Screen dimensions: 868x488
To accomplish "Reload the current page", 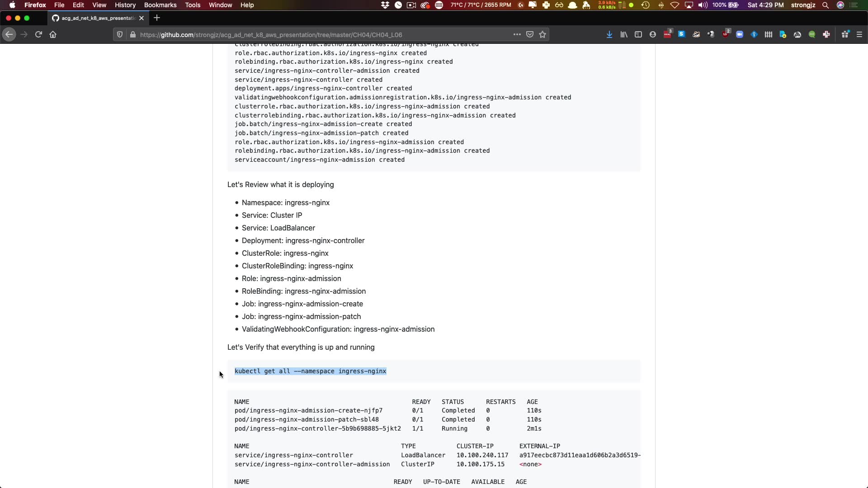I will pyautogui.click(x=38, y=35).
